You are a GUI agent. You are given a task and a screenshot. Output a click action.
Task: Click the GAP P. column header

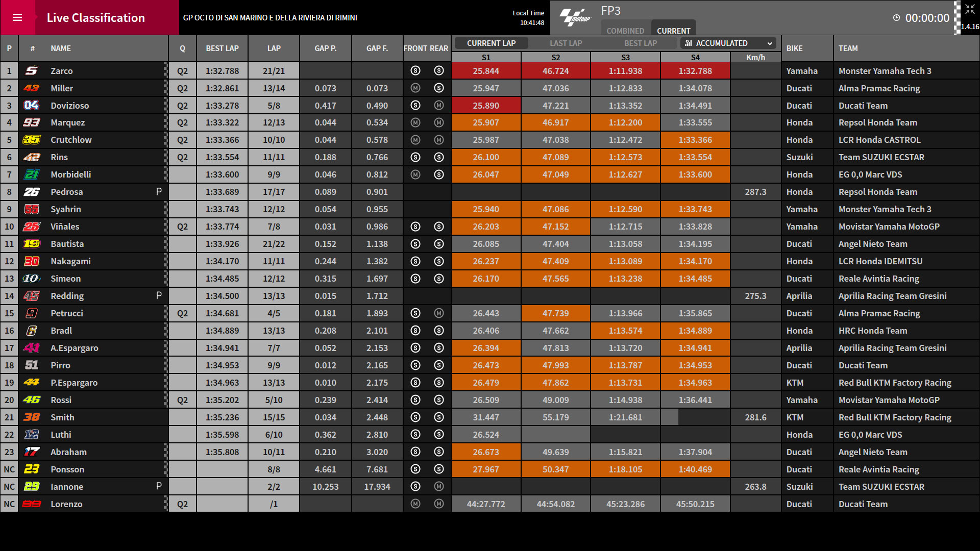tap(326, 48)
